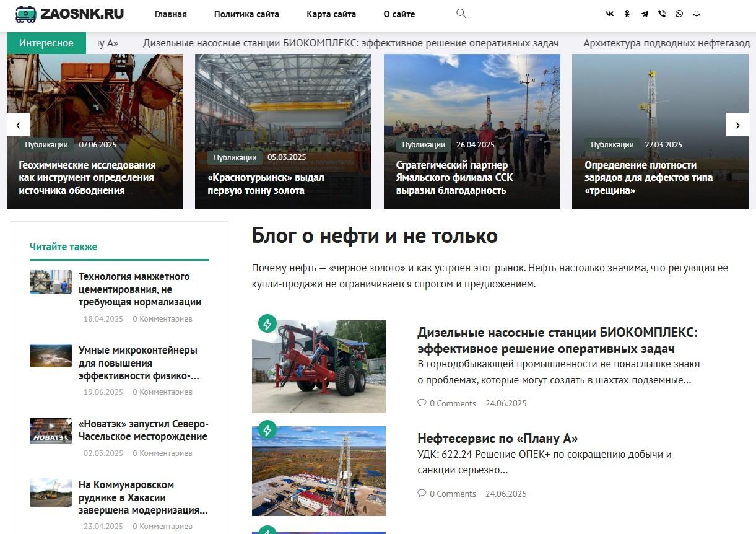Click 0 Comments text under БИОКОМПЛЕКС article
The image size is (756, 534).
pos(453,403)
